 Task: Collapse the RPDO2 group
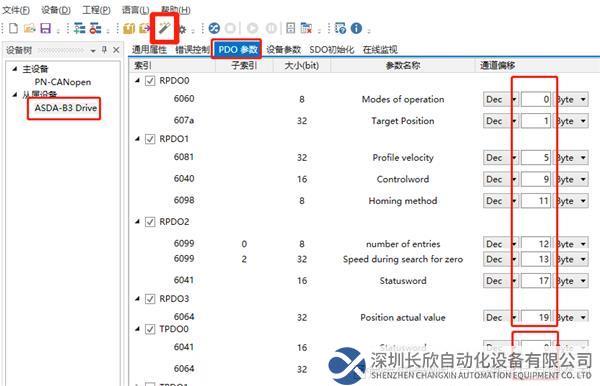point(138,222)
